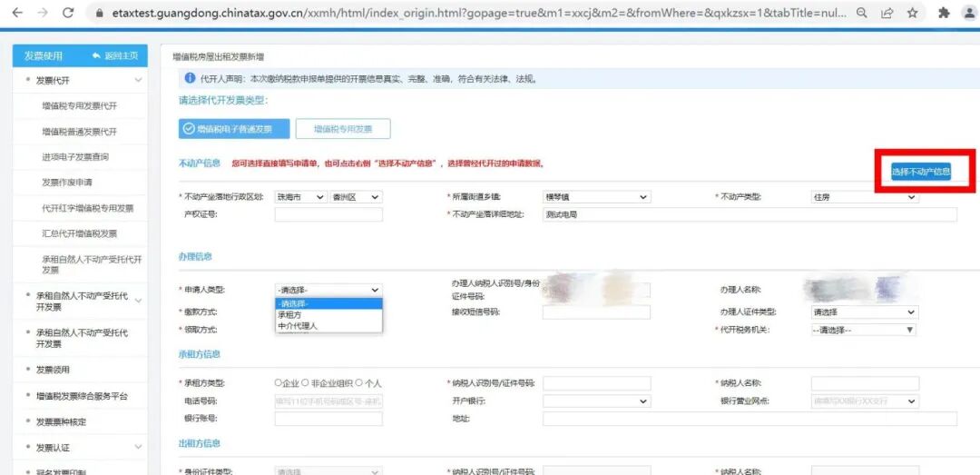Open 汇总代开增值税发票 in sidebar
The height and width of the screenshot is (475, 980).
click(x=79, y=233)
